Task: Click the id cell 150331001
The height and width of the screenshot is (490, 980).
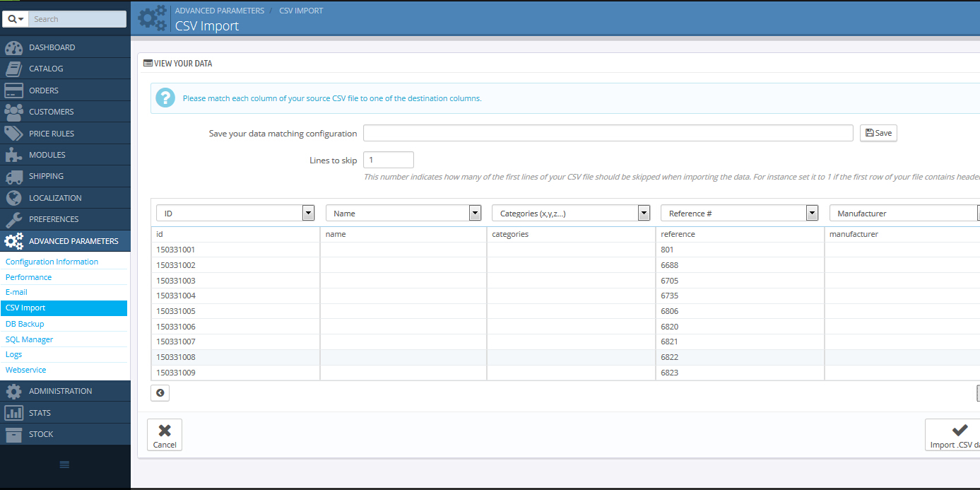Action: pyautogui.click(x=236, y=250)
